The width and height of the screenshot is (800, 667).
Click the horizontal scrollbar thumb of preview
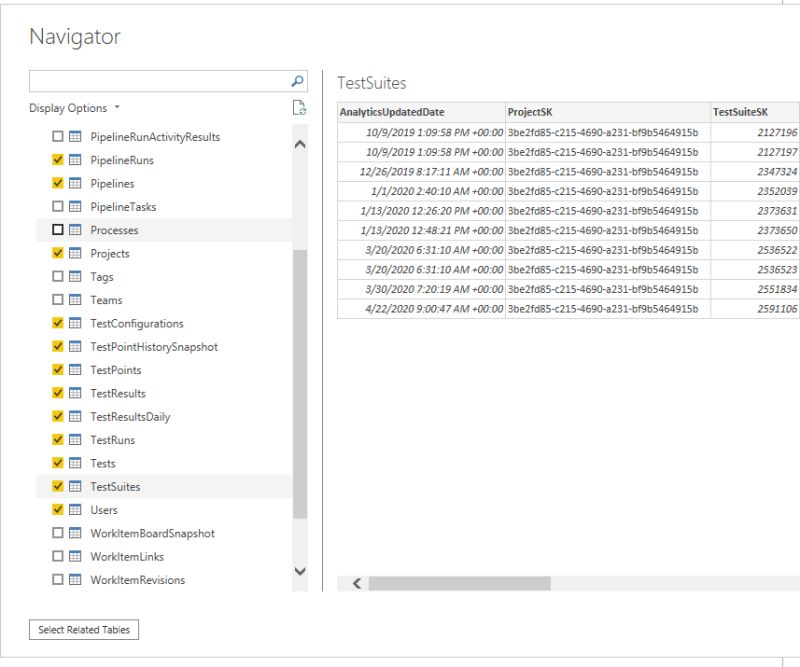[459, 583]
